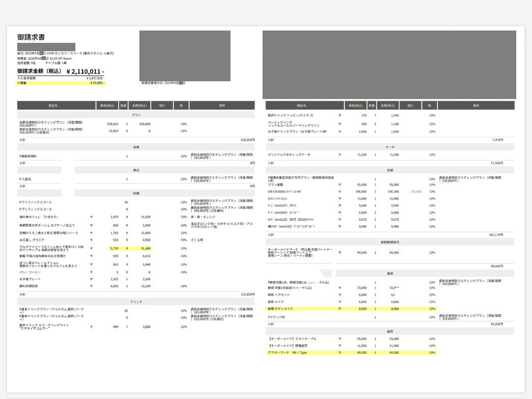
Task: Click the food subtotal 125,895円
Action: pyautogui.click(x=247, y=294)
